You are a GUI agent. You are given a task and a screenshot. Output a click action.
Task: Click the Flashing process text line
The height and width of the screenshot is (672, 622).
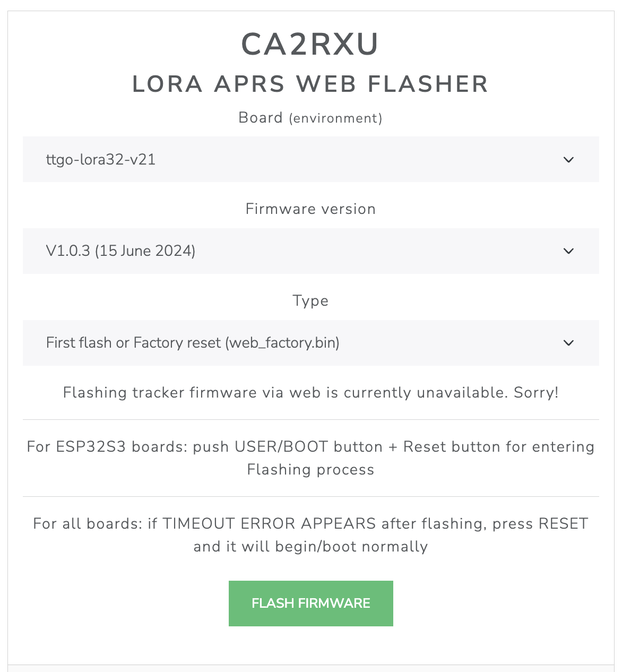click(310, 470)
